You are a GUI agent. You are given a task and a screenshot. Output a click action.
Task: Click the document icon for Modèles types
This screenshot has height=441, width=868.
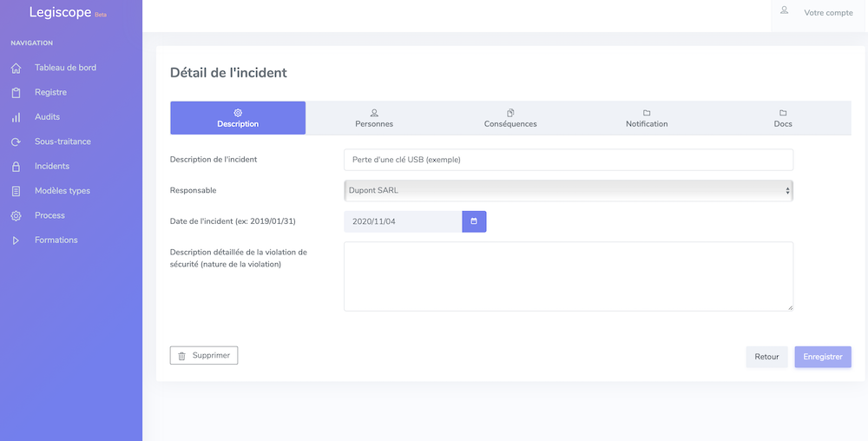pos(16,191)
